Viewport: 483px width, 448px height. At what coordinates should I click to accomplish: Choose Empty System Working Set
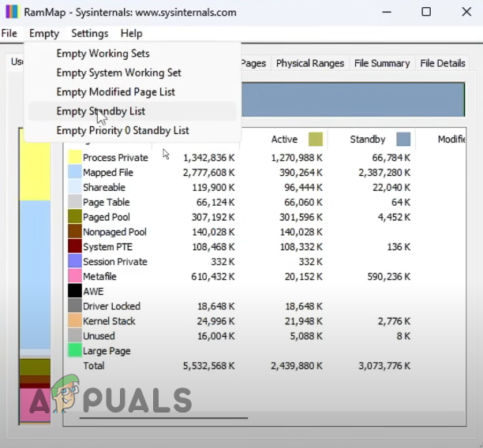[133, 73]
